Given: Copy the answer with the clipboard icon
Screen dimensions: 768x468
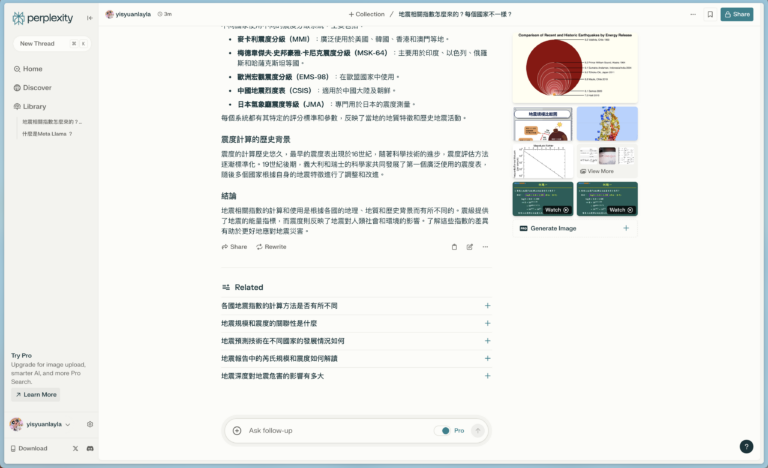Looking at the screenshot, I should pos(454,246).
